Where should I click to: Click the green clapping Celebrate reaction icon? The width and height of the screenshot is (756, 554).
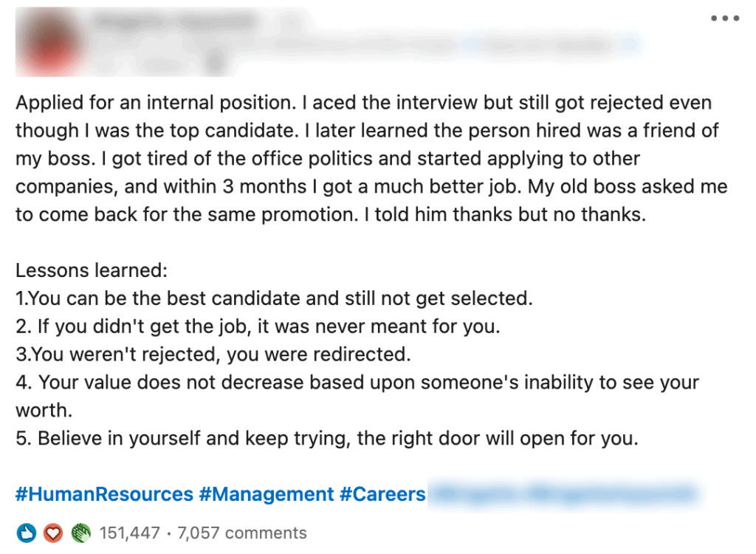pos(80,533)
